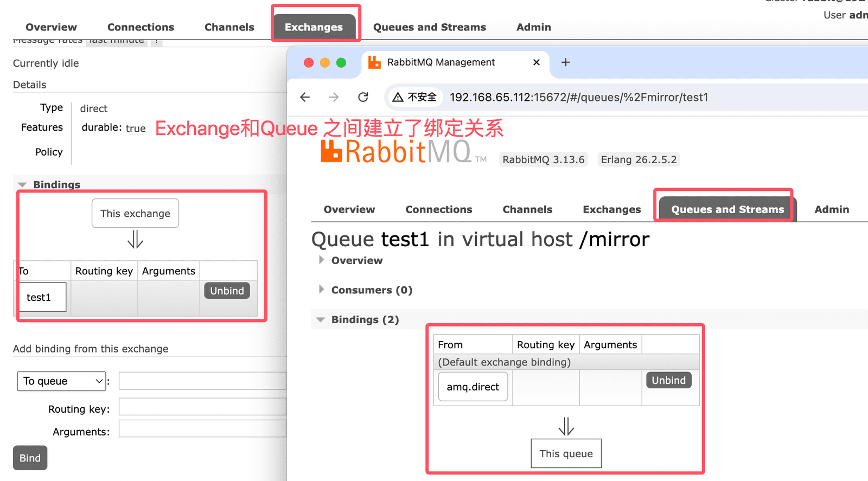Click the Details heading
868x481 pixels.
pyautogui.click(x=30, y=85)
